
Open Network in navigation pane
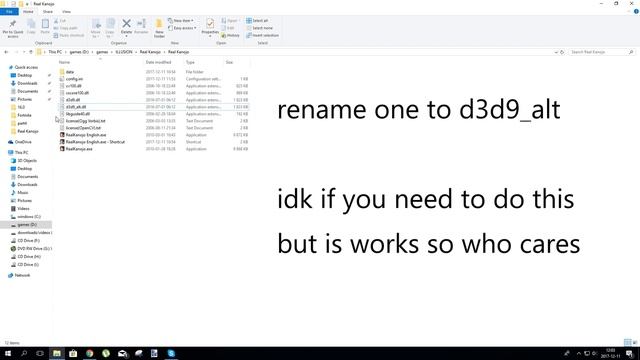(x=22, y=276)
